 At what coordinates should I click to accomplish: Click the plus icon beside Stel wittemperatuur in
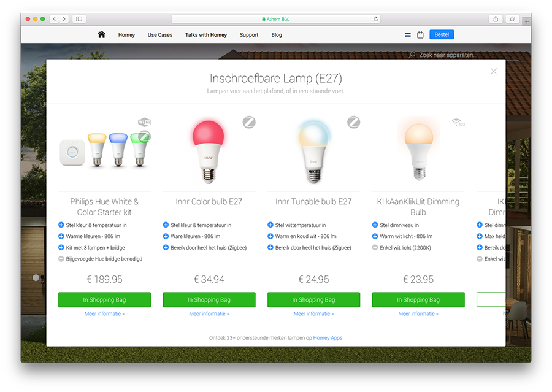pos(270,225)
